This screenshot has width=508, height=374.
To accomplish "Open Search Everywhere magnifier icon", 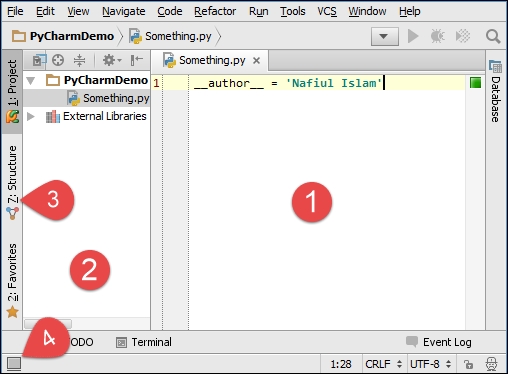I will click(x=493, y=36).
